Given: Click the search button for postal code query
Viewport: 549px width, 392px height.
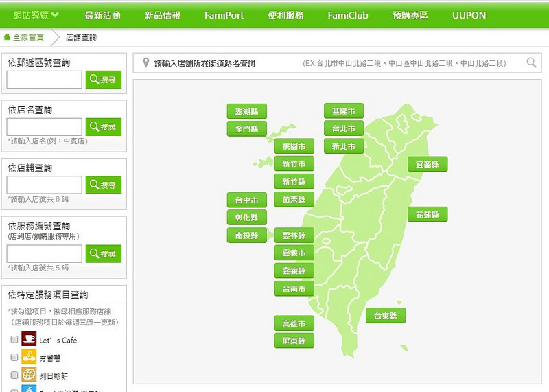Looking at the screenshot, I should pos(104,80).
